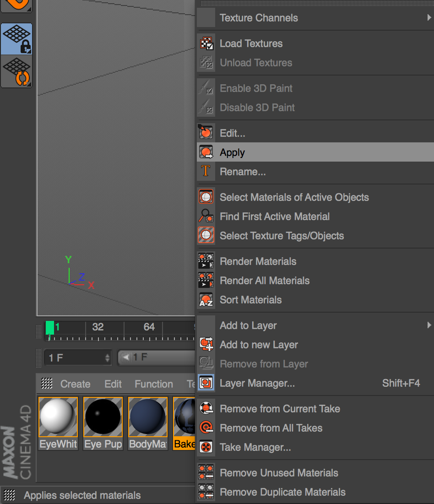Open the Function menu in material manager

(153, 384)
